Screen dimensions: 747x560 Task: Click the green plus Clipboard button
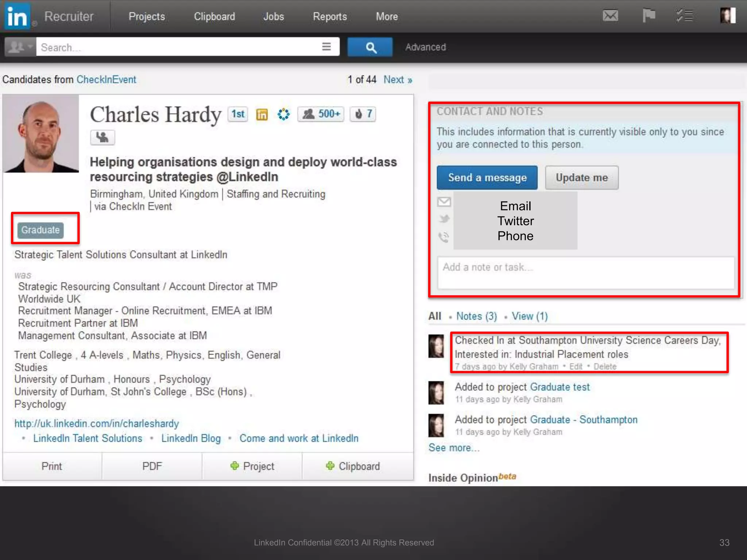coord(353,466)
